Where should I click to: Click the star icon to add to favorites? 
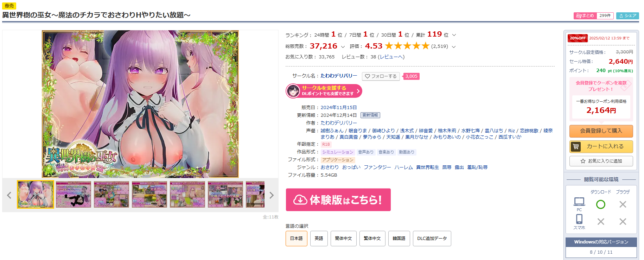coord(583,161)
